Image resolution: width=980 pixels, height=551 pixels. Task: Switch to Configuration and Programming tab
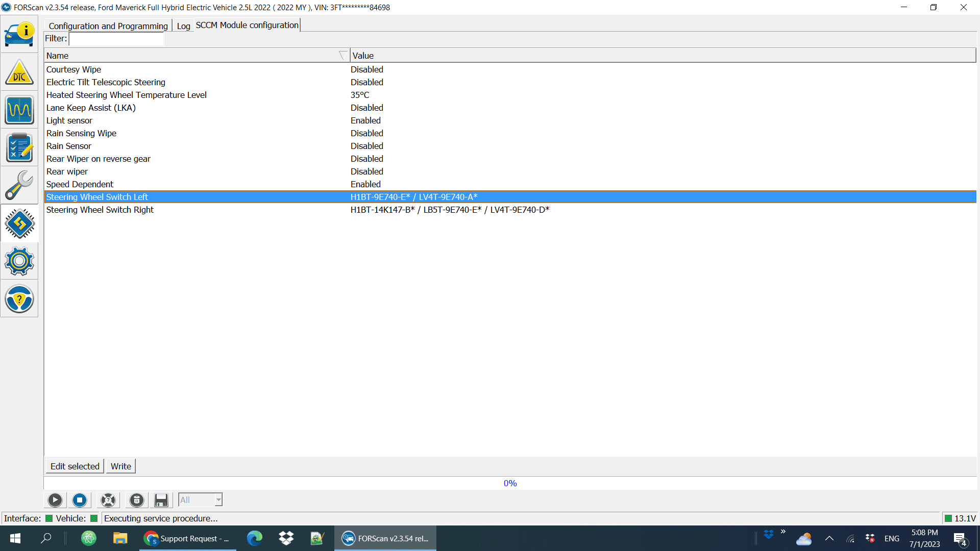pyautogui.click(x=108, y=26)
